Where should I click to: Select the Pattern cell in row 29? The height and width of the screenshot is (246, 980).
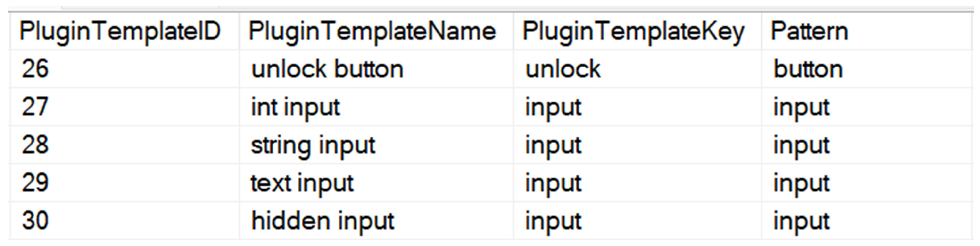pos(801,183)
